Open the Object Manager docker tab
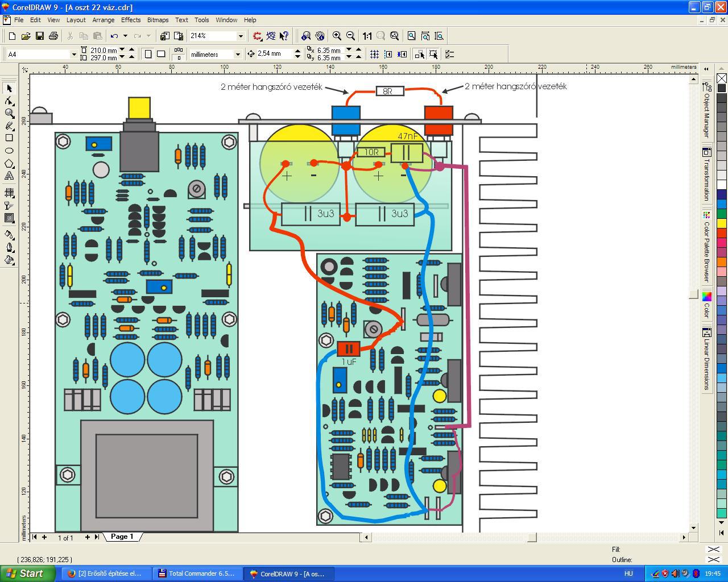728x582 pixels. pyautogui.click(x=706, y=110)
